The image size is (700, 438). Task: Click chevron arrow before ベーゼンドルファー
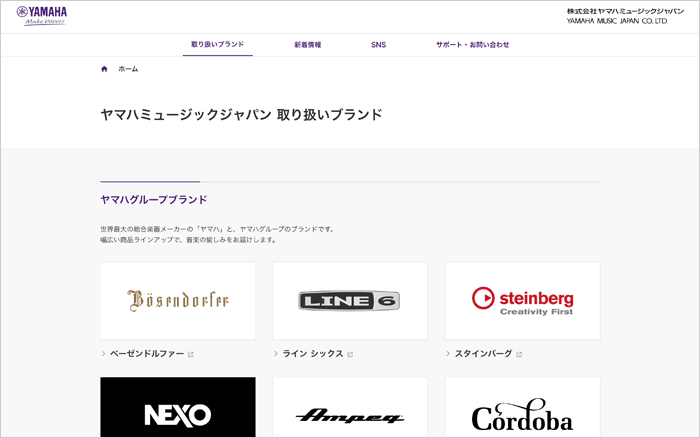(x=103, y=354)
